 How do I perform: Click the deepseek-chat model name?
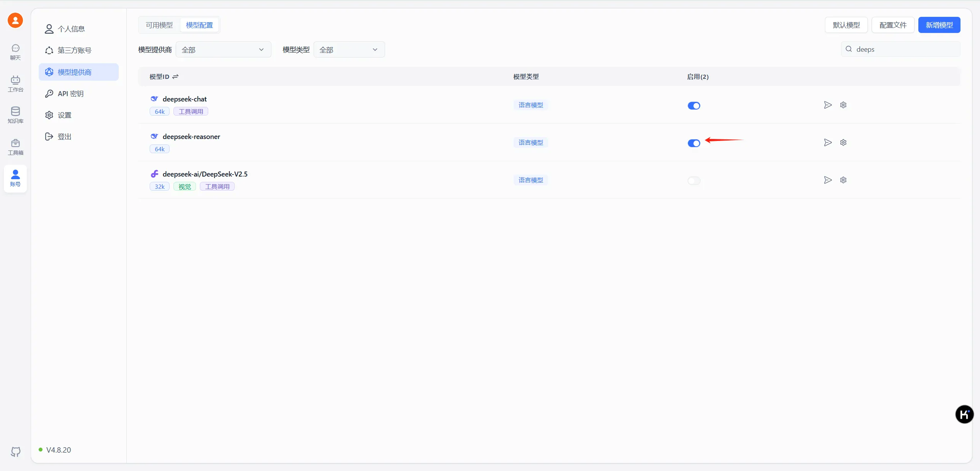tap(185, 99)
